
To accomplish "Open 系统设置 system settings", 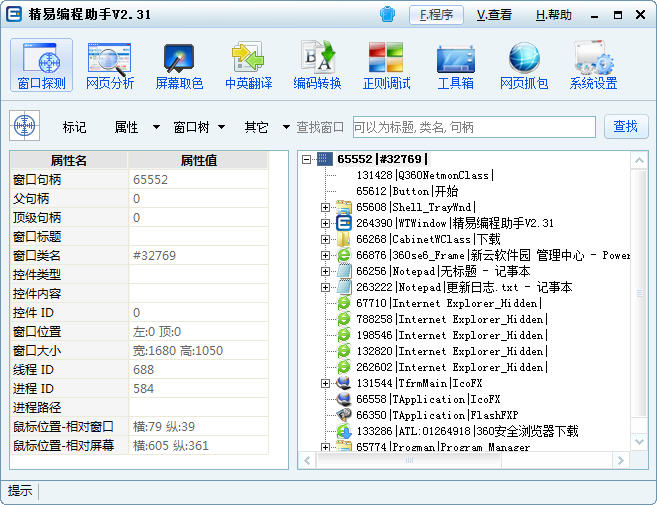I will click(593, 65).
